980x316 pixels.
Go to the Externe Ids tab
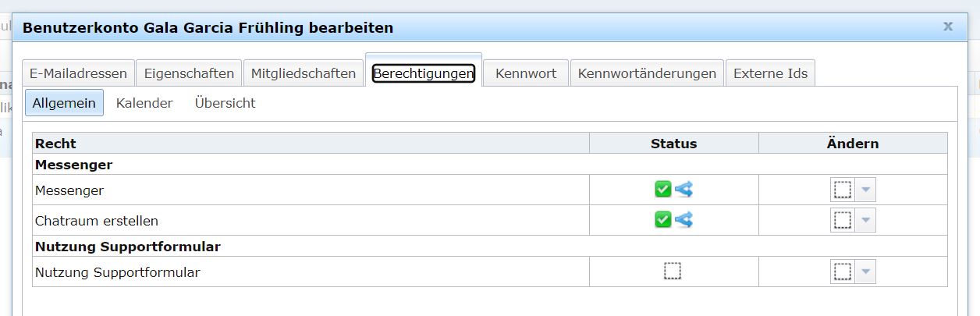771,73
